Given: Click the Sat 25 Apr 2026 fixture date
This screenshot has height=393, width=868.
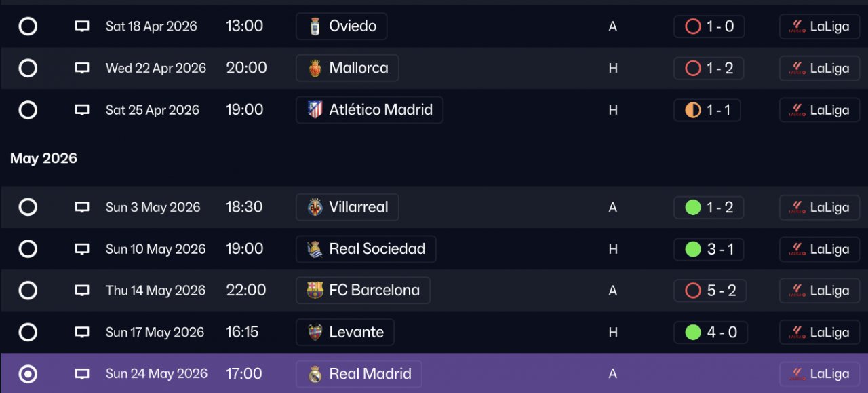Looking at the screenshot, I should (x=153, y=110).
